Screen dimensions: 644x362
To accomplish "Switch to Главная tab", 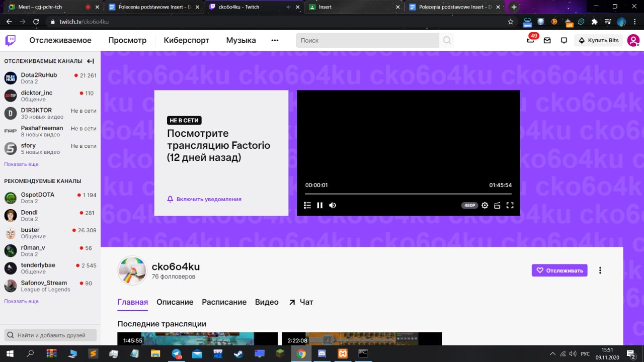I will [133, 302].
